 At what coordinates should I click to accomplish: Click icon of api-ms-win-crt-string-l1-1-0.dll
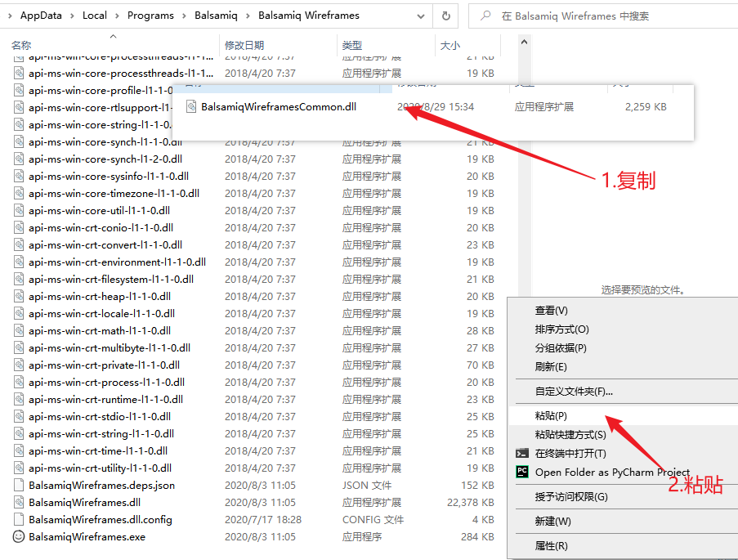(x=19, y=433)
